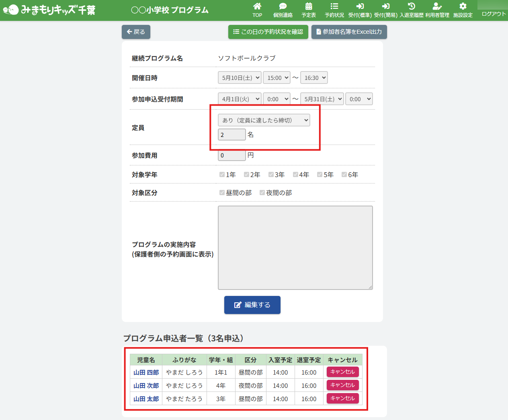Open 予約状況 list icon
508x420 pixels.
[334, 6]
